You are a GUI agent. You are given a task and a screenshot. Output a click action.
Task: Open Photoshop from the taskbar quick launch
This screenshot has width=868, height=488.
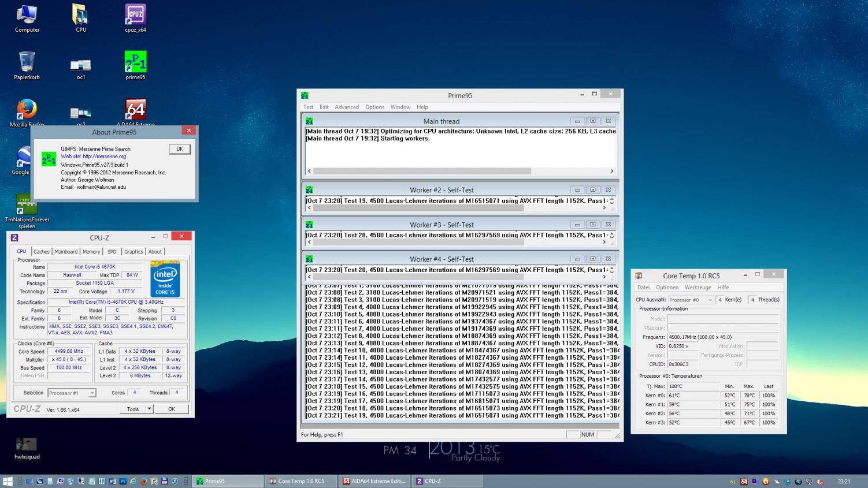point(123,481)
